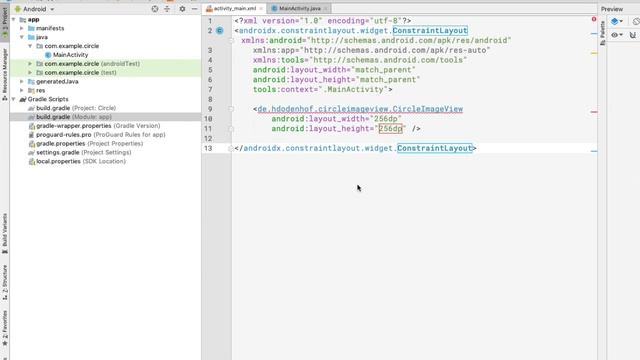Viewport: 640px width, 360px height.
Task: Select build.gradle (Project: Circle)
Action: tap(76, 108)
